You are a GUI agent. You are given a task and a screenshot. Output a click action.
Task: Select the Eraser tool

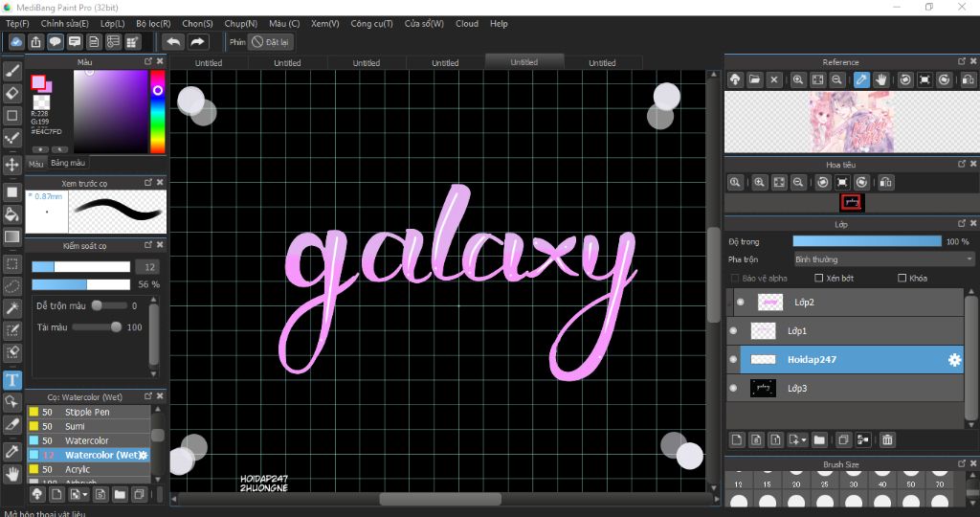(11, 93)
